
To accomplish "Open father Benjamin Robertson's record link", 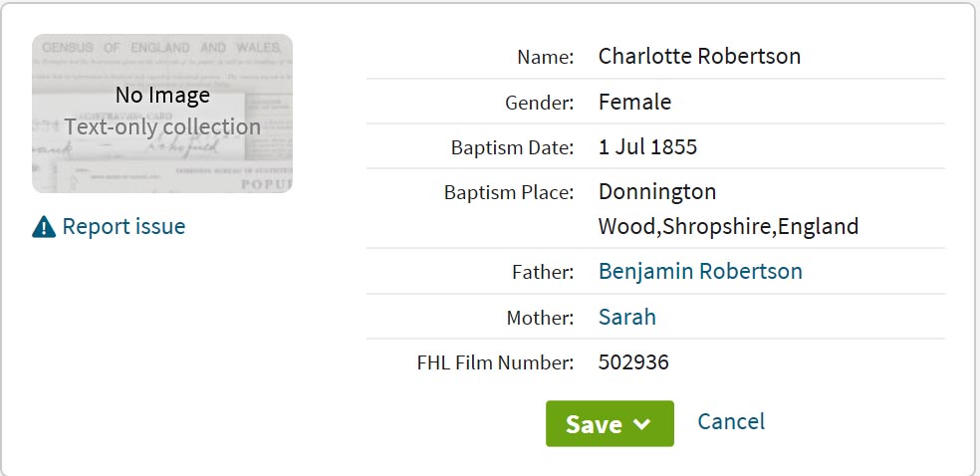I will [700, 271].
